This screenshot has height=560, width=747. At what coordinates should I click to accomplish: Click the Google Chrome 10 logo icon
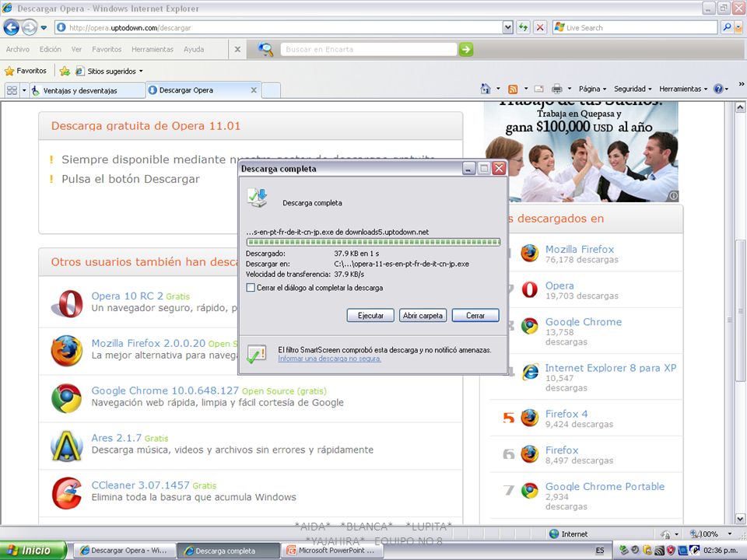(x=67, y=398)
